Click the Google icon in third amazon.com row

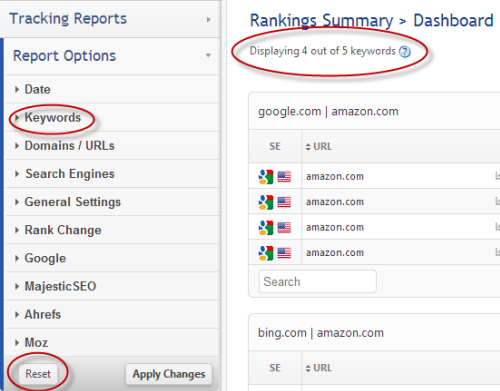[x=266, y=227]
